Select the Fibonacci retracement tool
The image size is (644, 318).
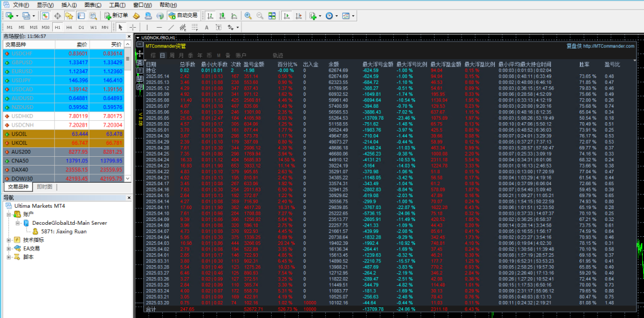(x=195, y=27)
